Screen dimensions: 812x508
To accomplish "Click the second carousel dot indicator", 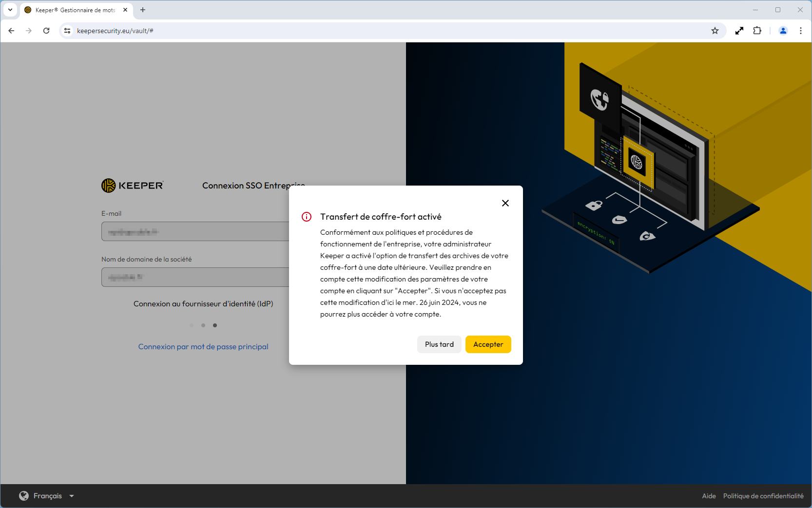I will click(203, 325).
